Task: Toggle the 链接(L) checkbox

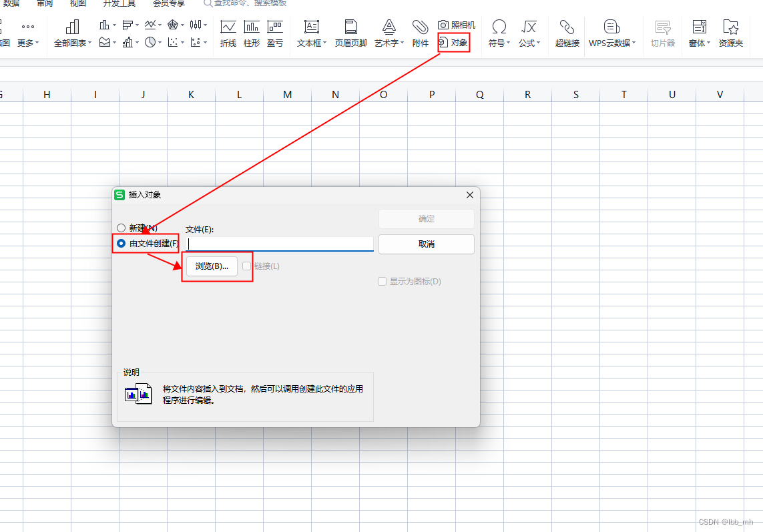Action: point(247,266)
